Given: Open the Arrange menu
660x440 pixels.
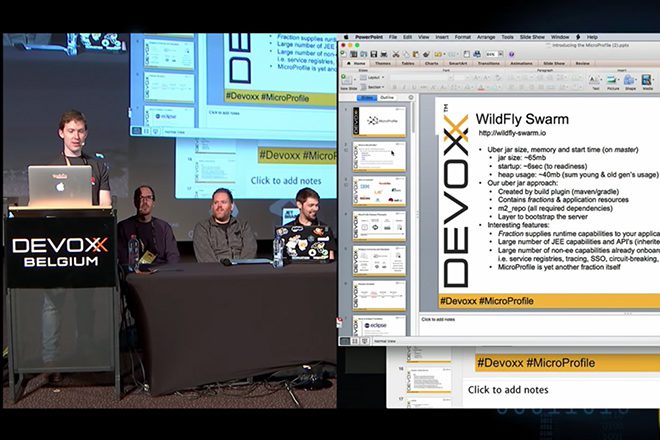Looking at the screenshot, I should 486,37.
